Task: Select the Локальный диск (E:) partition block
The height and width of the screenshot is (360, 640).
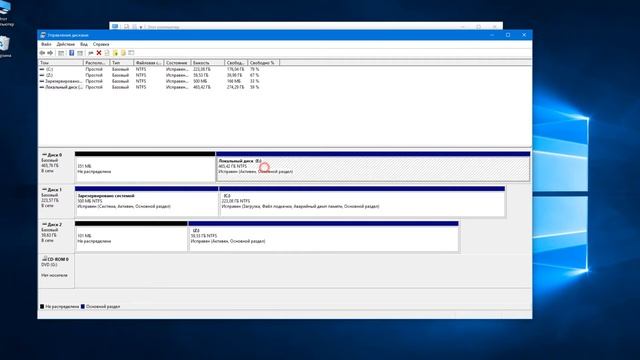Action: coord(373,167)
